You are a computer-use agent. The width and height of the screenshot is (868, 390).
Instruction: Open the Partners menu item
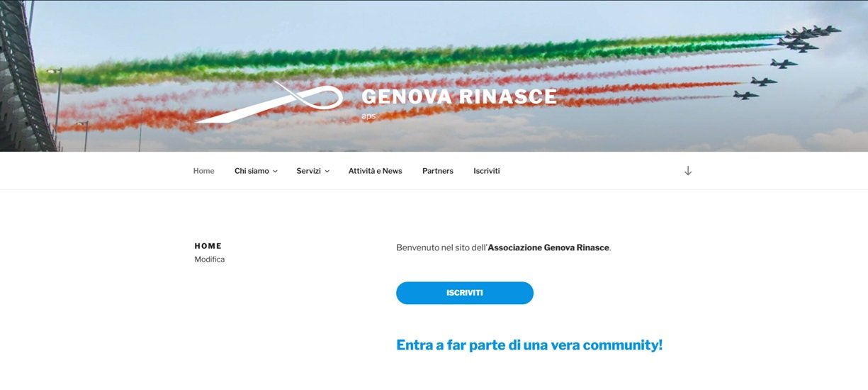pos(438,171)
